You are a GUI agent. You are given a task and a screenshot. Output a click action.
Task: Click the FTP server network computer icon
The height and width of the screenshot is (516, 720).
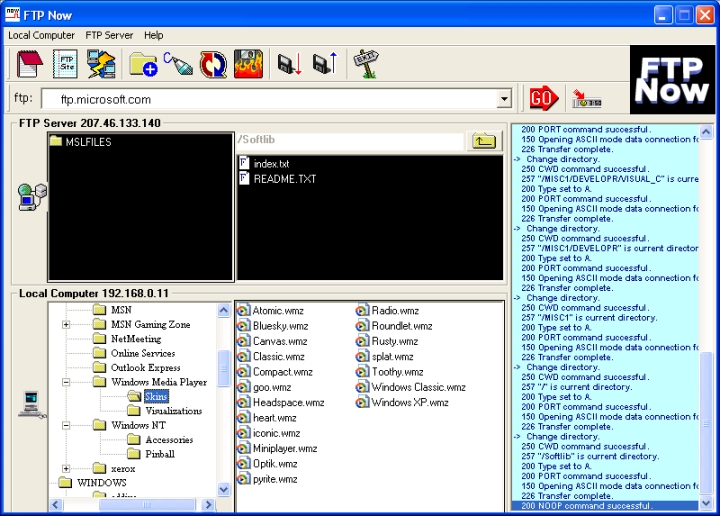(32, 197)
